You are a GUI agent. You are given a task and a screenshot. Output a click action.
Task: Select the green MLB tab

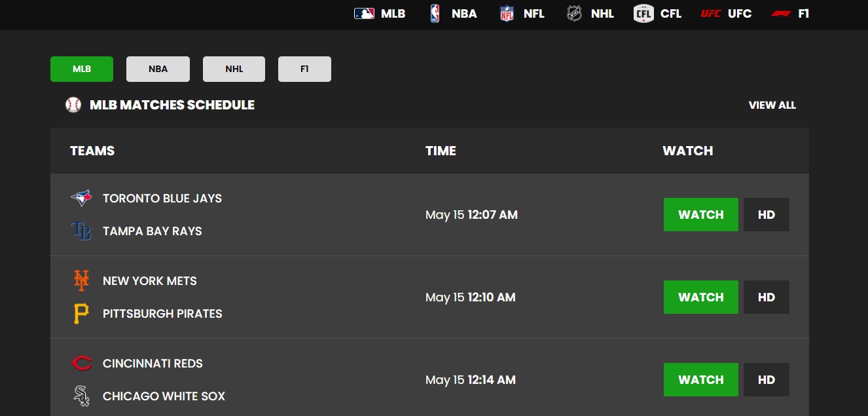(82, 69)
